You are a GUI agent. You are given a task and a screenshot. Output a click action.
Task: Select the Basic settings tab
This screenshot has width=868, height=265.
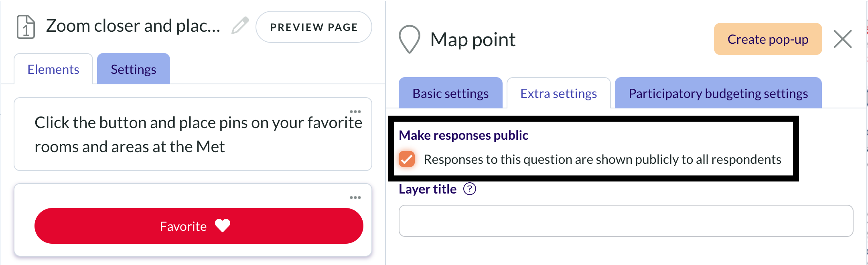click(450, 93)
